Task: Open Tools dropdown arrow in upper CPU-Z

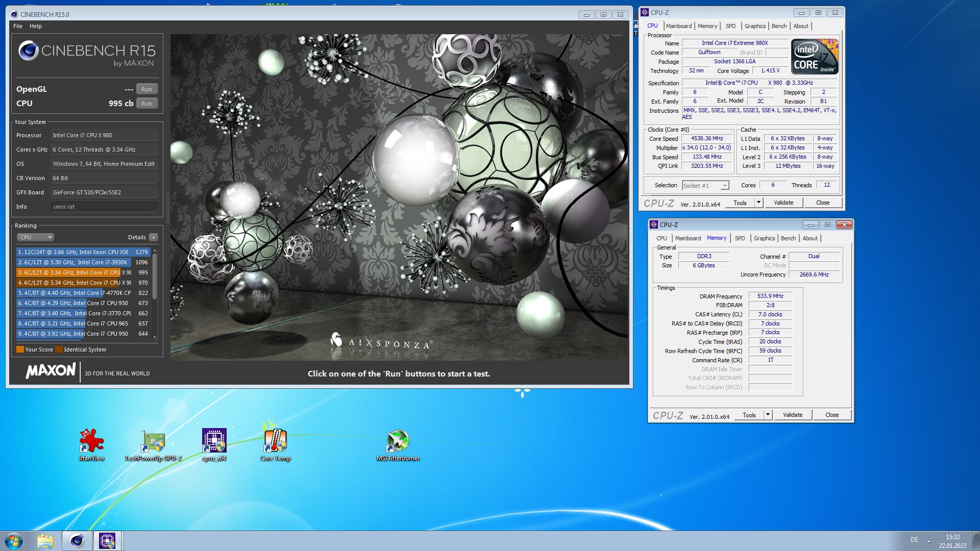Action: tap(758, 203)
